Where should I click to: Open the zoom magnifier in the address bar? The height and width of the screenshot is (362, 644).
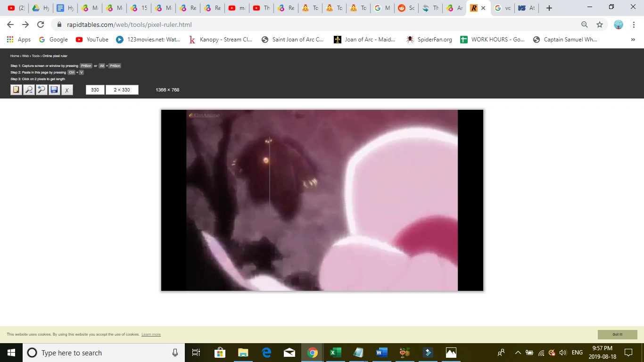[584, 25]
